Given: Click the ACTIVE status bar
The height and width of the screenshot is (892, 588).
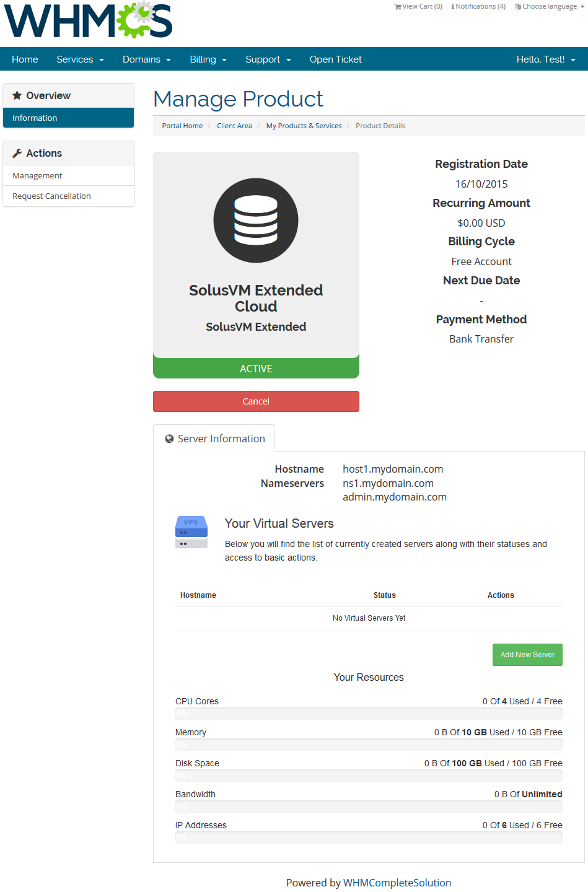Looking at the screenshot, I should pyautogui.click(x=256, y=368).
